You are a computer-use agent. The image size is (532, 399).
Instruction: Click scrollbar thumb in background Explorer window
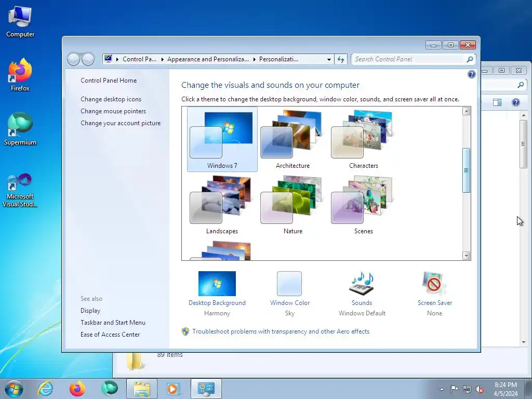click(x=523, y=144)
